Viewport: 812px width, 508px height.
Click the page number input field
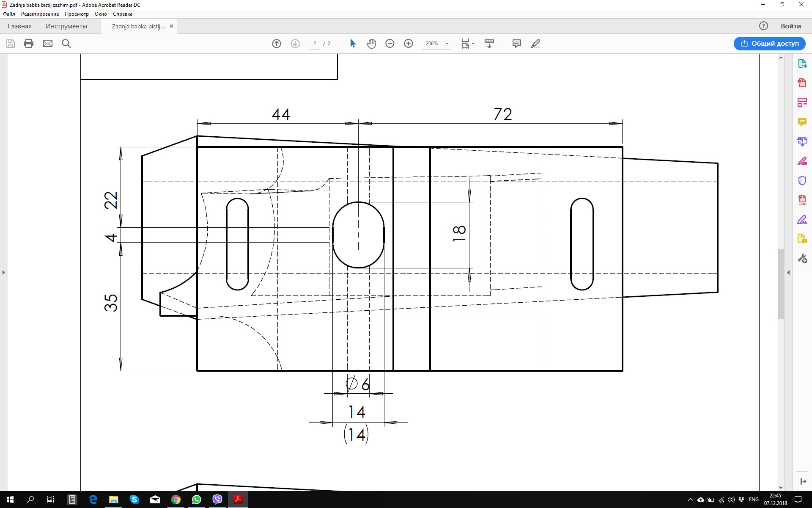(x=315, y=44)
